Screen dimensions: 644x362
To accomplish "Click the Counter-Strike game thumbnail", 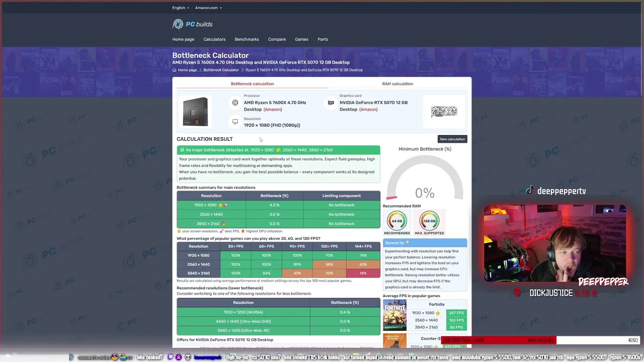I will coord(394,341).
